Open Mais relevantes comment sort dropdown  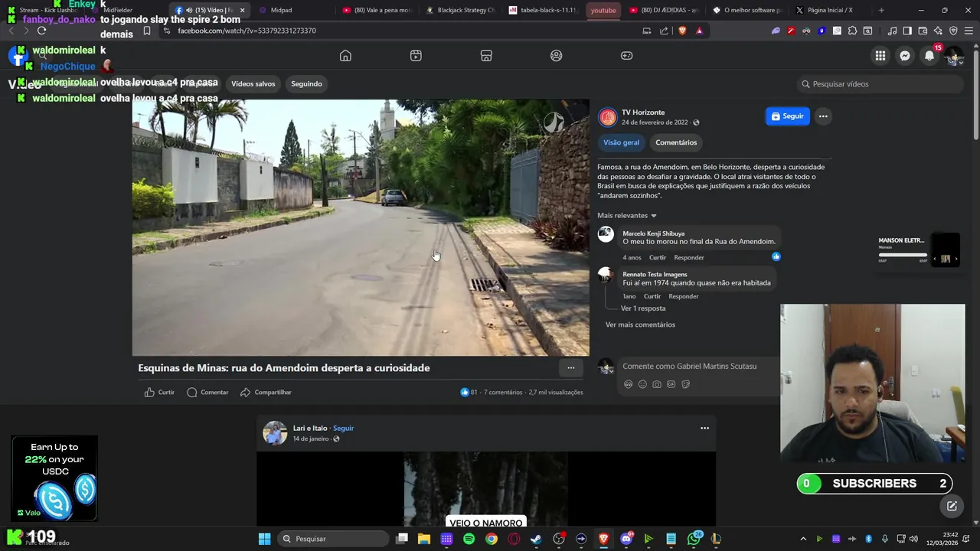click(x=627, y=216)
